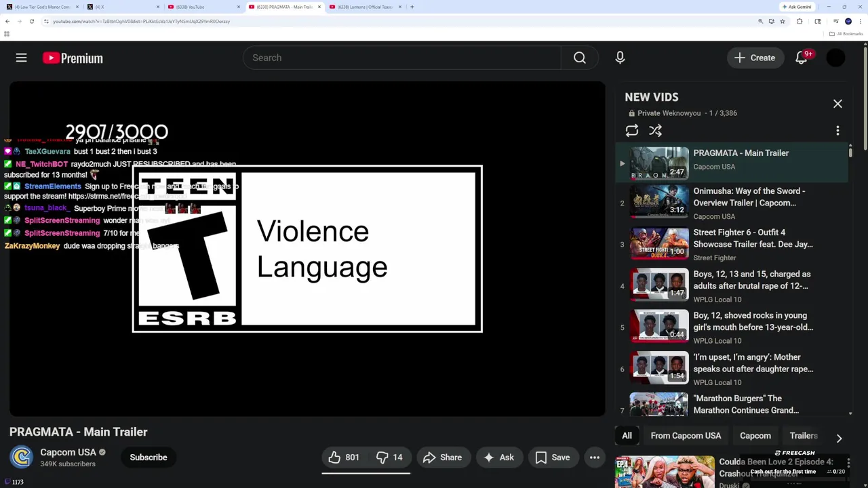Focus the YouTube search field

click(x=402, y=58)
